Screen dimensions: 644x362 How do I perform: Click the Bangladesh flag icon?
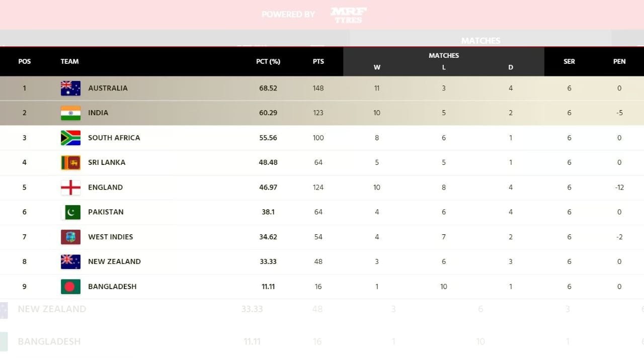click(x=70, y=287)
